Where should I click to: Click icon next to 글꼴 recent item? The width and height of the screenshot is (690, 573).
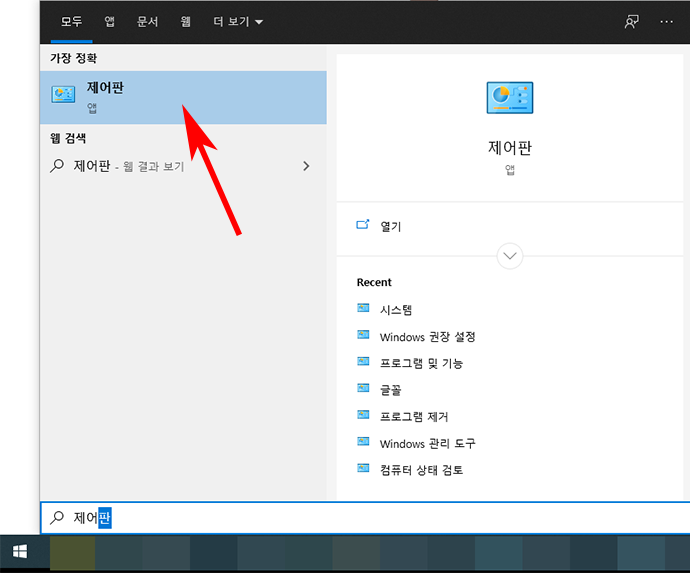[363, 388]
